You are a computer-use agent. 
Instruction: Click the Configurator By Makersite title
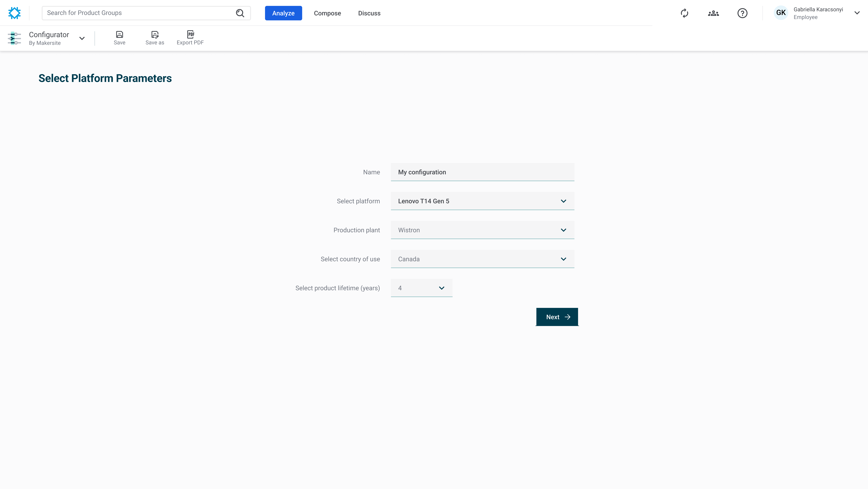click(x=49, y=38)
